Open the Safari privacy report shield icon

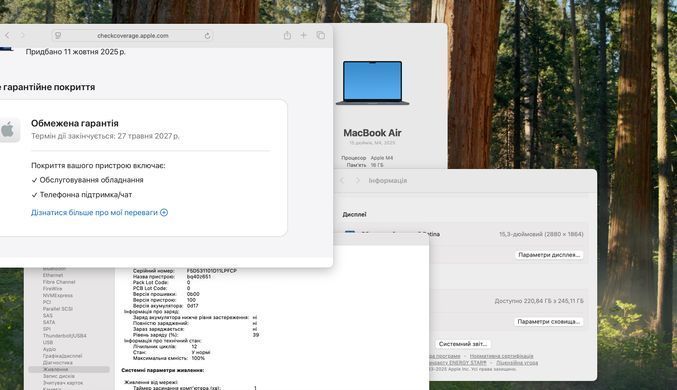pos(58,35)
